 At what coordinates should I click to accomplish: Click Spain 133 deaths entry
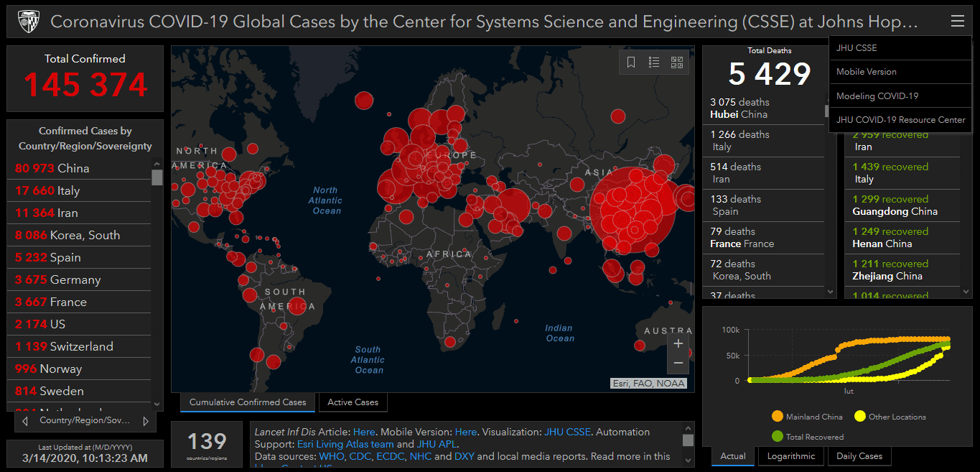(x=764, y=205)
